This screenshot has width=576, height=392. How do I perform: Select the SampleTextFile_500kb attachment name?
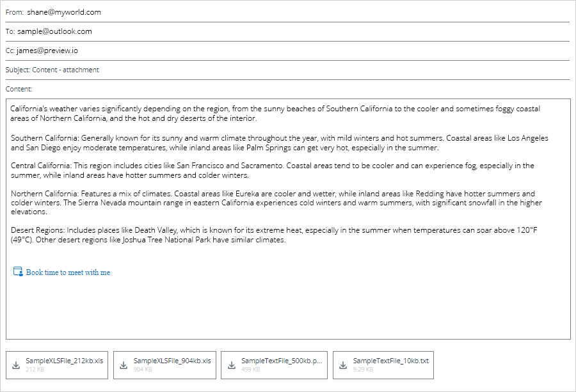282,361
